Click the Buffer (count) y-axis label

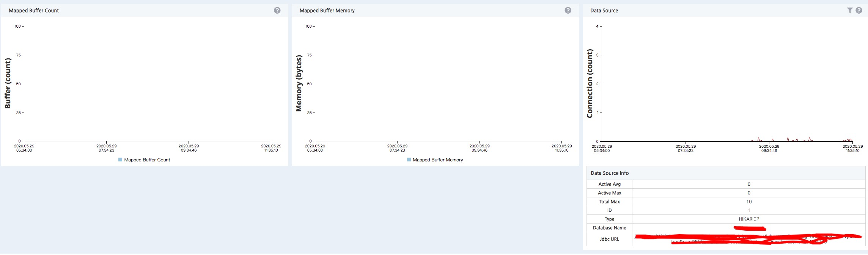click(8, 83)
